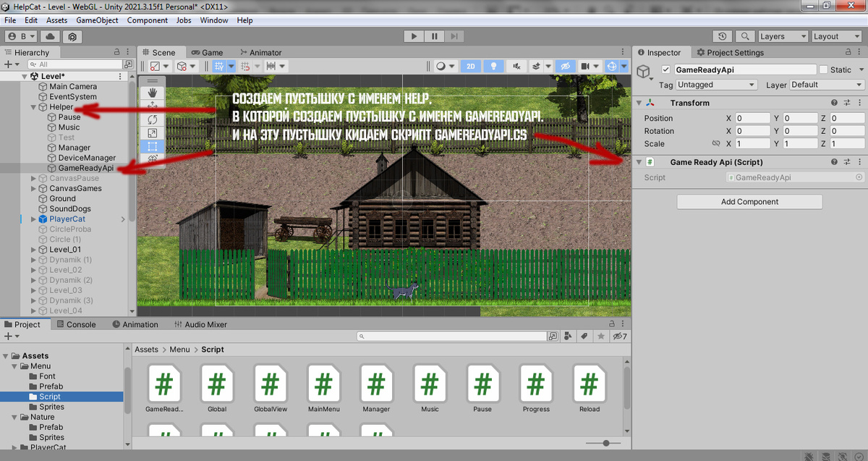Open the Layer dropdown Default
868x461 pixels.
pyautogui.click(x=827, y=85)
